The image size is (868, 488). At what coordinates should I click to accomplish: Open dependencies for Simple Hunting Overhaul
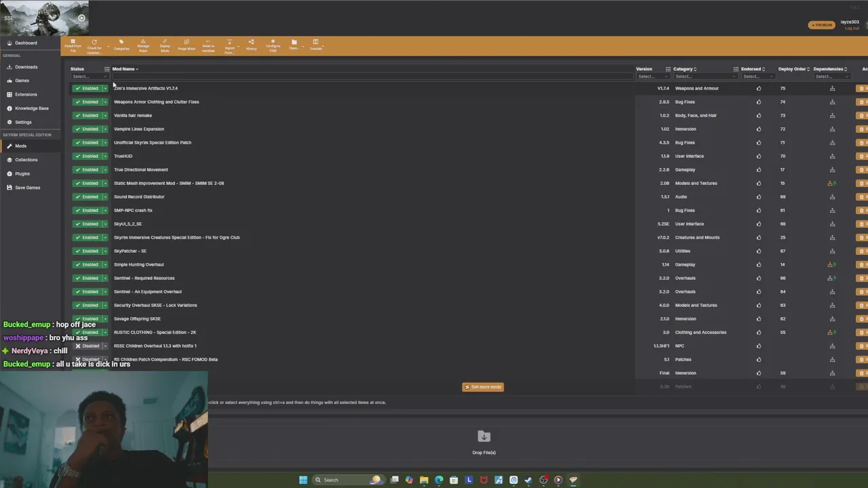(x=831, y=264)
